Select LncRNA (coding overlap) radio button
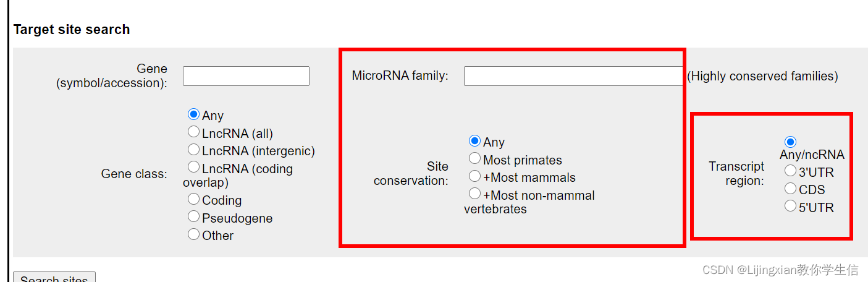This screenshot has width=868, height=282. tap(194, 167)
